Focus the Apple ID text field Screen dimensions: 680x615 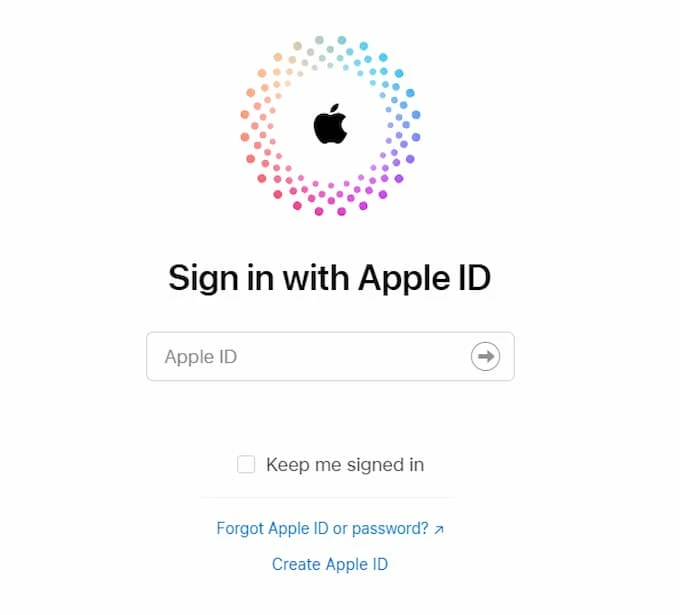pyautogui.click(x=330, y=357)
